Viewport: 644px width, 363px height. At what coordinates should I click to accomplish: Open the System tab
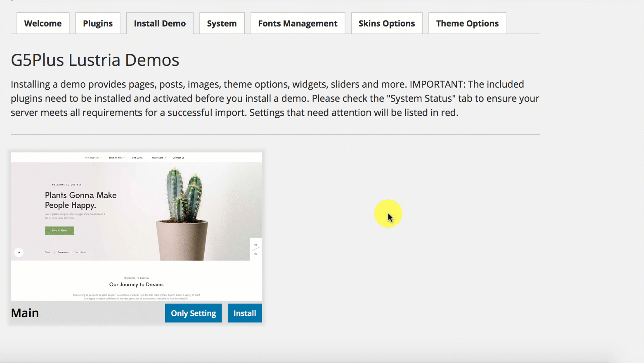222,23
